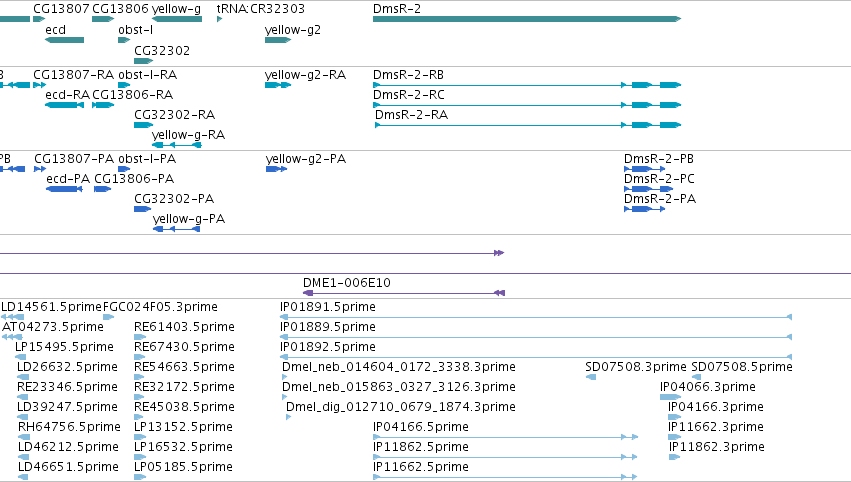
Task: Click the DmsR-2-RA transcript
Action: tap(528, 125)
